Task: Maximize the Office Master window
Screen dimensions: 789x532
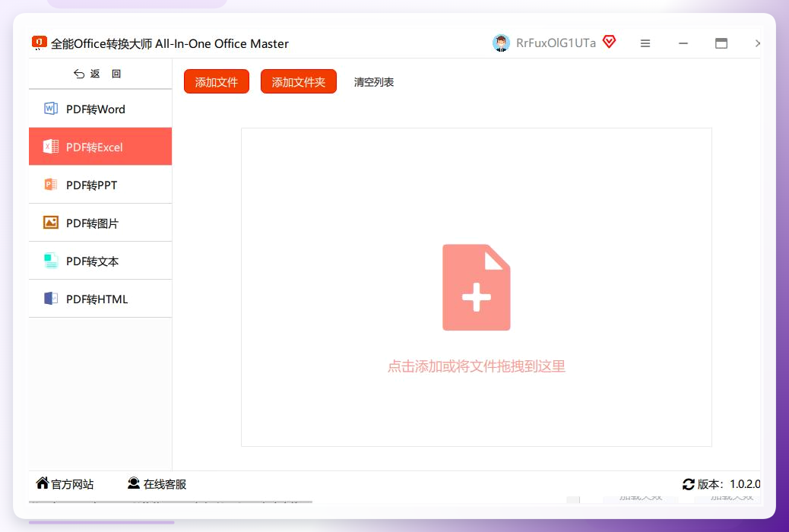Action: tap(721, 44)
